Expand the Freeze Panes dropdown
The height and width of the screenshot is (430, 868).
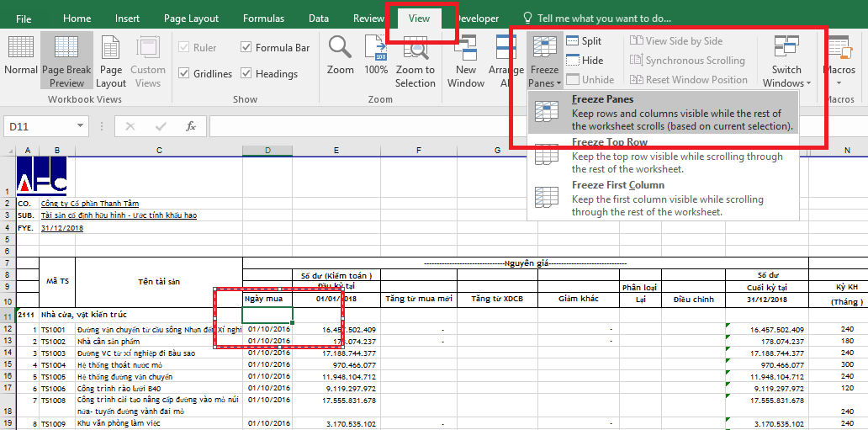[x=545, y=61]
